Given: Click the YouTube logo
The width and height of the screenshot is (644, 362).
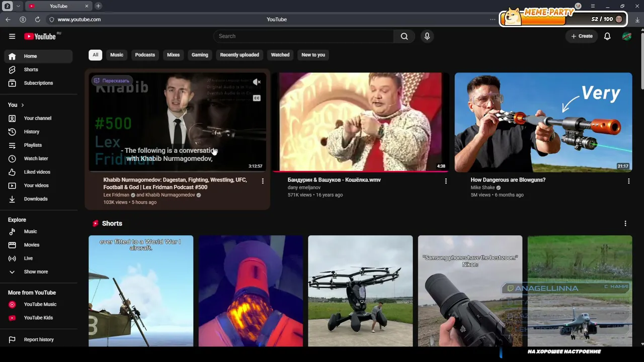Looking at the screenshot, I should (x=40, y=36).
